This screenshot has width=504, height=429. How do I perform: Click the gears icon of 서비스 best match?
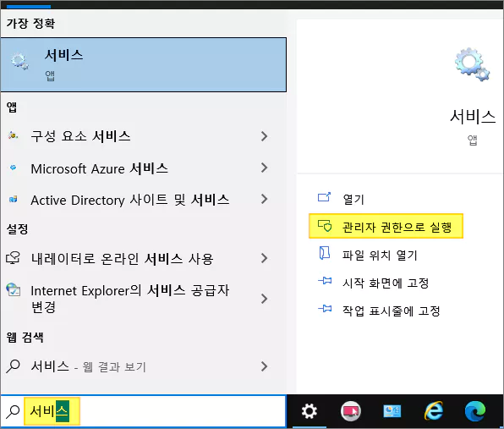pos(19,61)
